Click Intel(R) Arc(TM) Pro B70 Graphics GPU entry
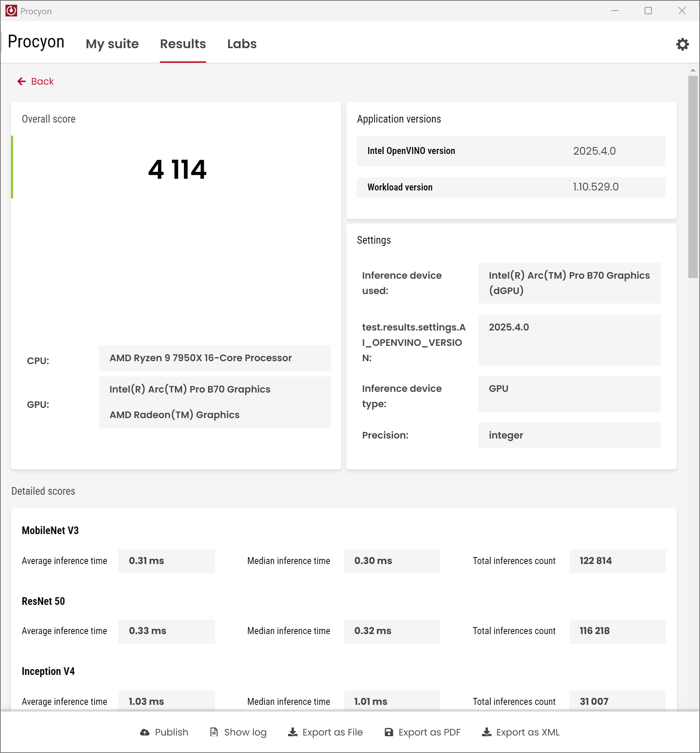Image resolution: width=700 pixels, height=753 pixels. point(190,389)
